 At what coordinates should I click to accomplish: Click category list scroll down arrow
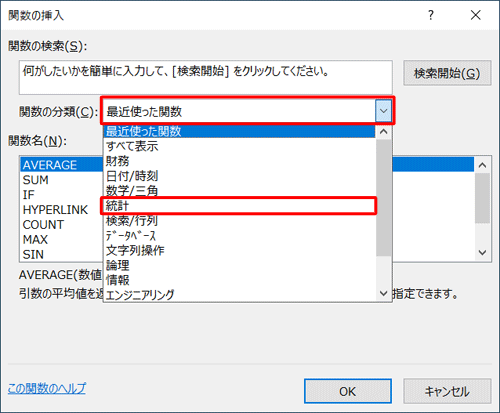[384, 294]
